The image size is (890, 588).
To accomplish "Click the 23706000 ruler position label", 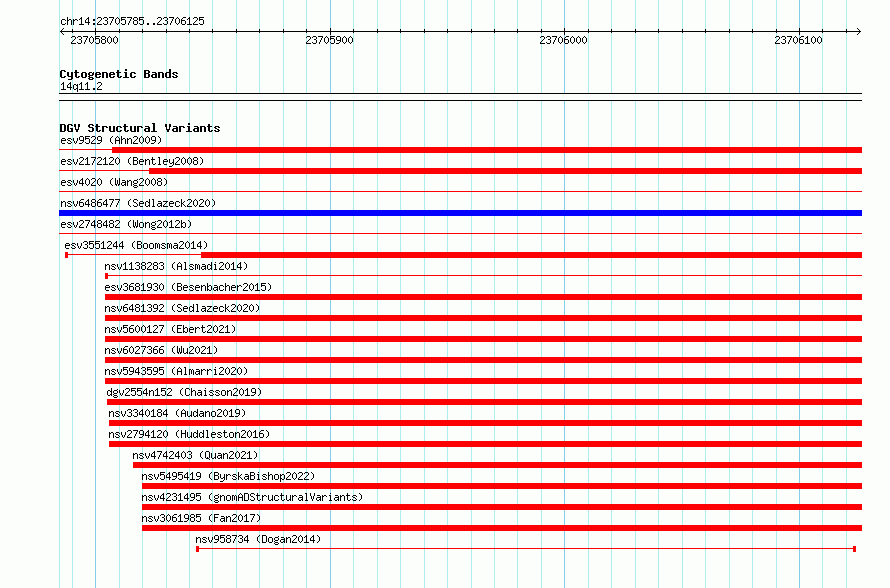I will point(564,40).
